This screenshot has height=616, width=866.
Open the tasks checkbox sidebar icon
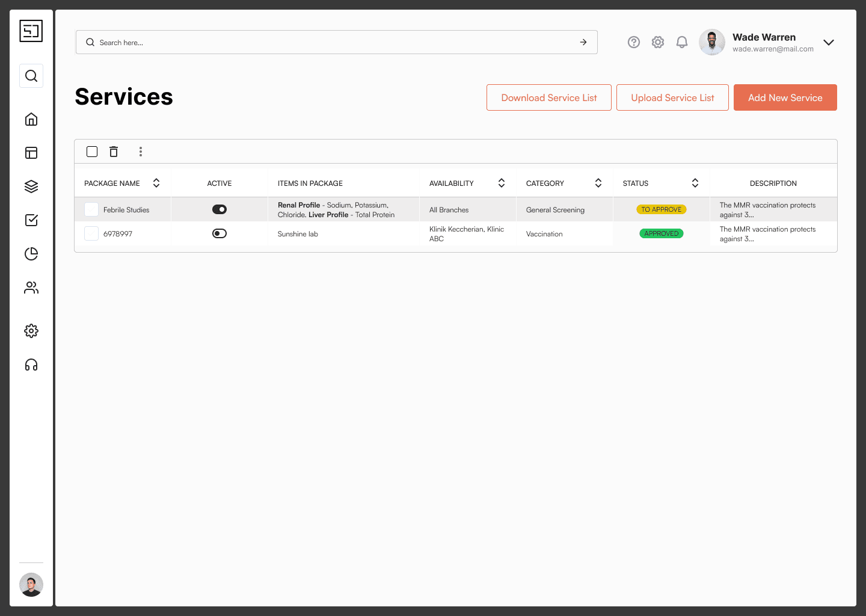coord(31,220)
